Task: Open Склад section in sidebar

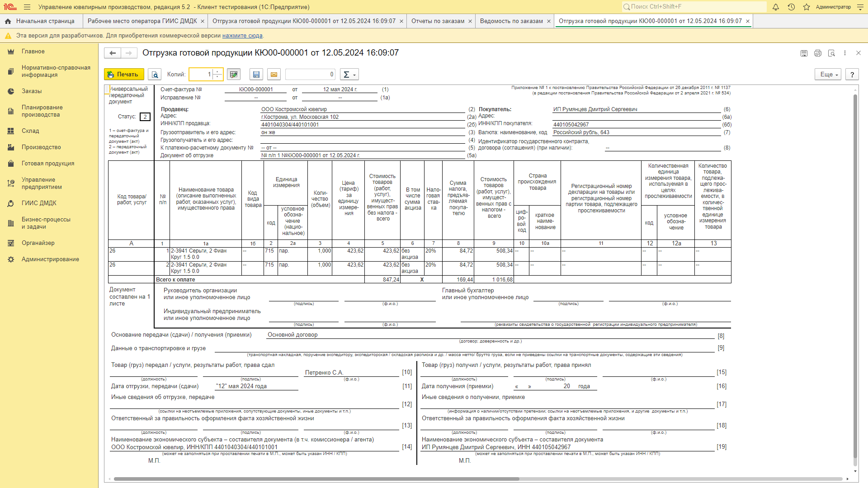Action: [x=49, y=131]
